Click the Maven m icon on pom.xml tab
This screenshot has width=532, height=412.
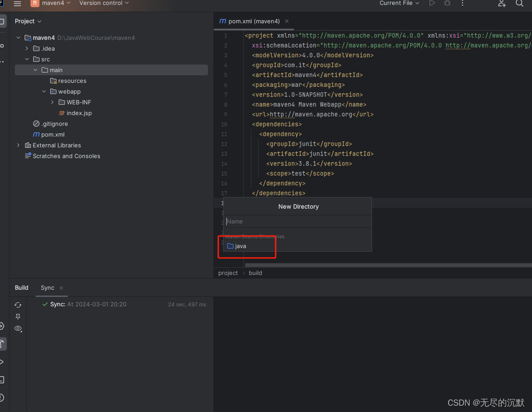pos(223,21)
